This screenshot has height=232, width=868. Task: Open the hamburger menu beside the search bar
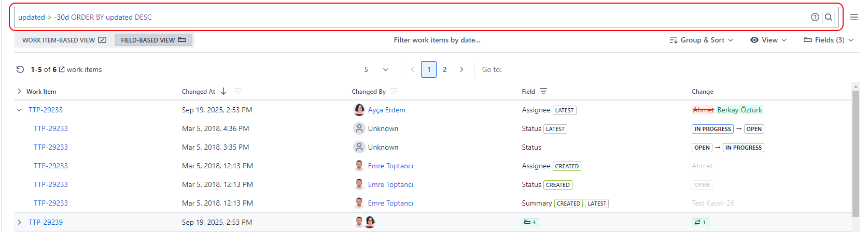point(853,17)
